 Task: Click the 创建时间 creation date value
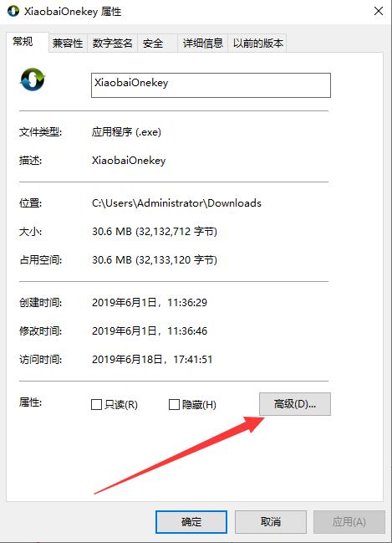[150, 303]
